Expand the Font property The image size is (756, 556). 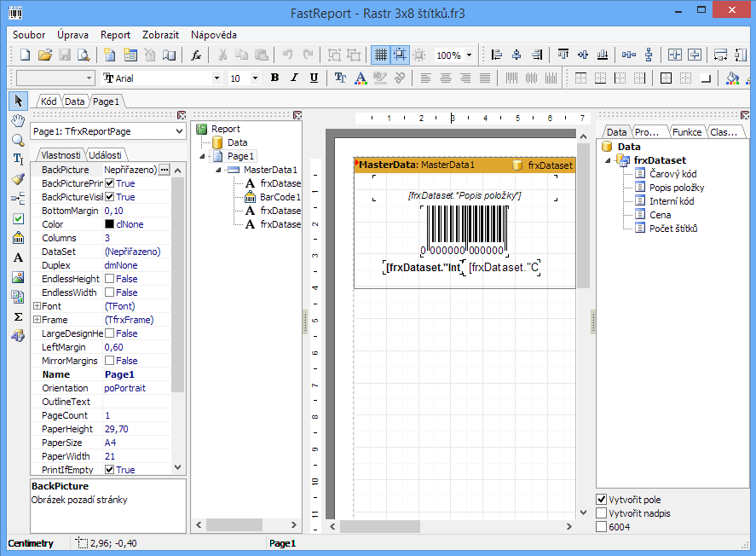click(36, 306)
